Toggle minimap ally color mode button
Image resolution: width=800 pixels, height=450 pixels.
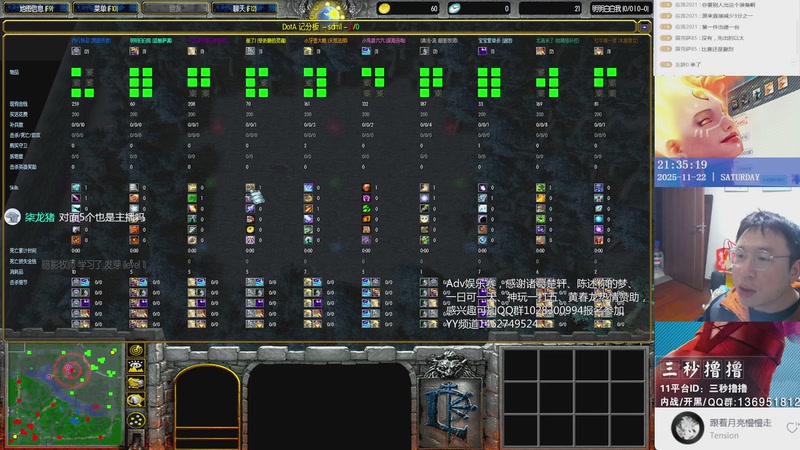pyautogui.click(x=136, y=383)
